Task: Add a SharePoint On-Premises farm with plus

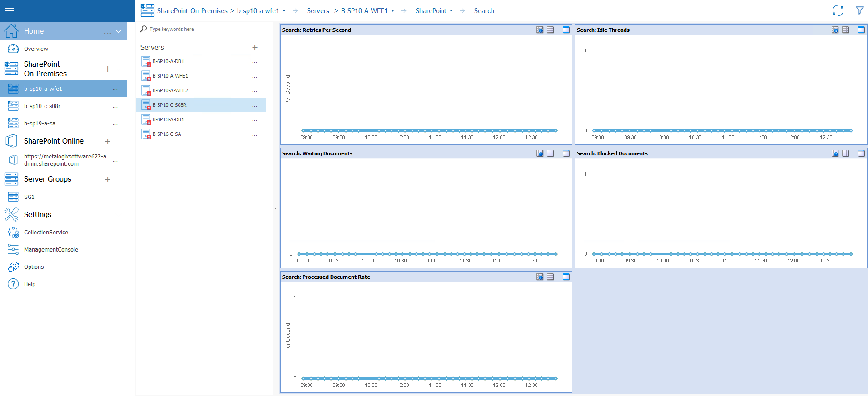Action: tap(108, 69)
